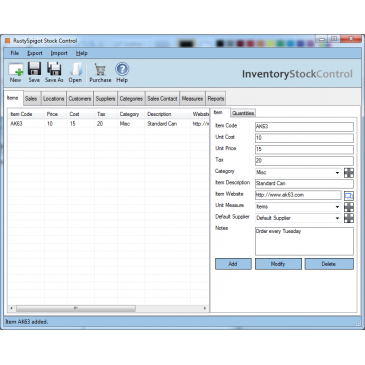365x365 pixels.
Task: Click the 'Item AK63 added.' status bar message
Action: pyautogui.click(x=27, y=322)
